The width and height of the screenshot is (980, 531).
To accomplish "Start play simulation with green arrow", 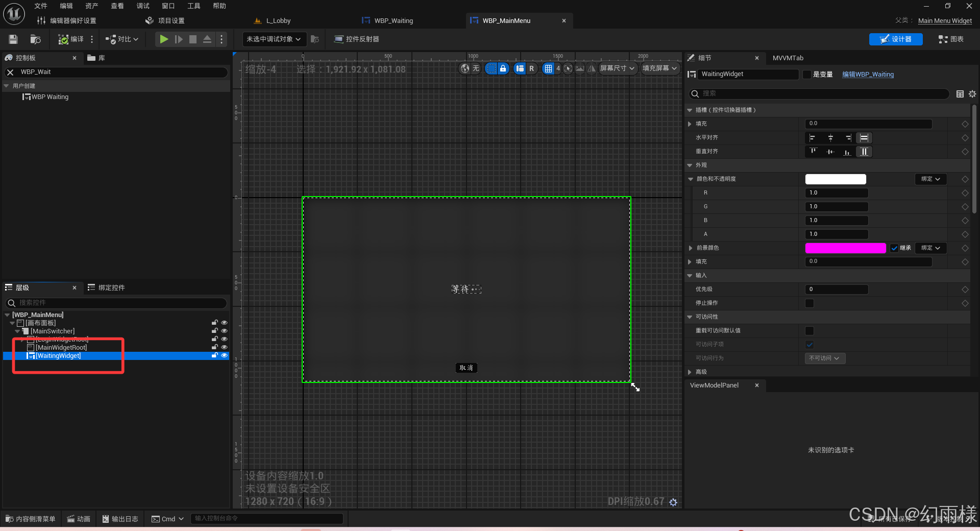I will (163, 39).
